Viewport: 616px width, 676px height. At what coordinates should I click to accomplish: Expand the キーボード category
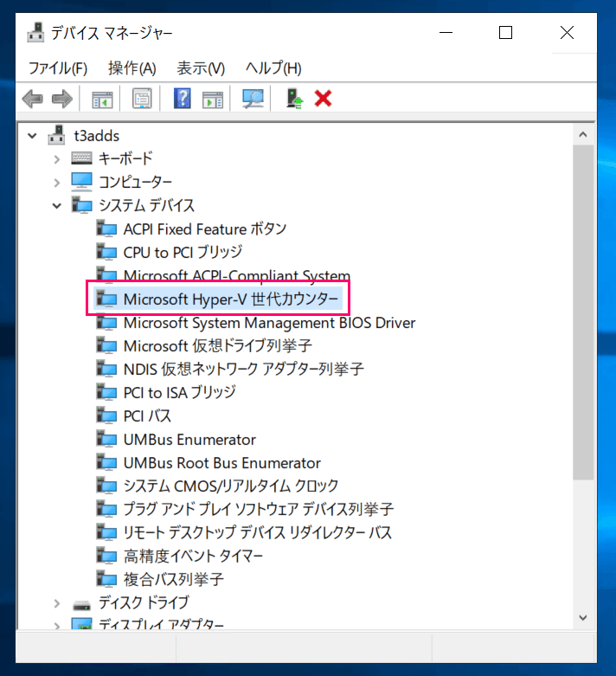tap(57, 159)
